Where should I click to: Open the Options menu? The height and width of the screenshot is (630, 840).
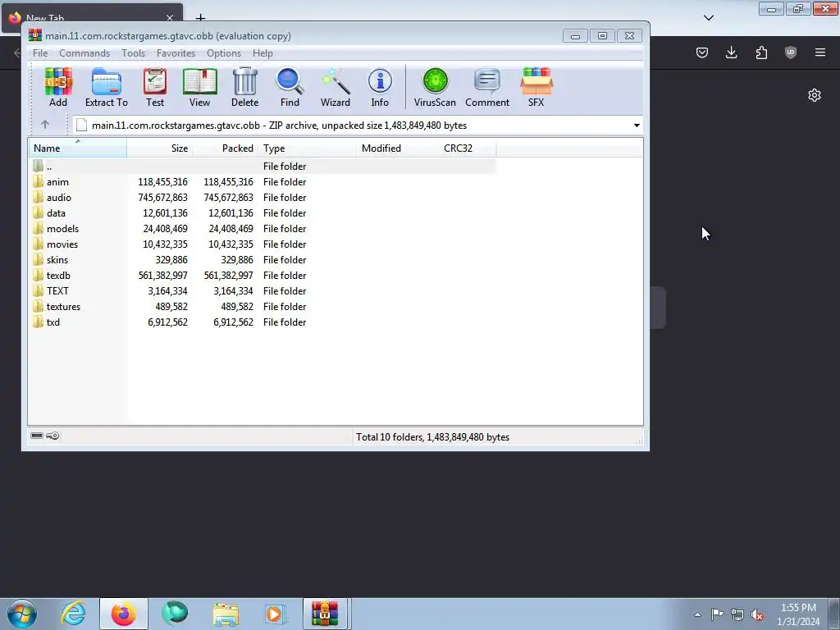tap(224, 53)
